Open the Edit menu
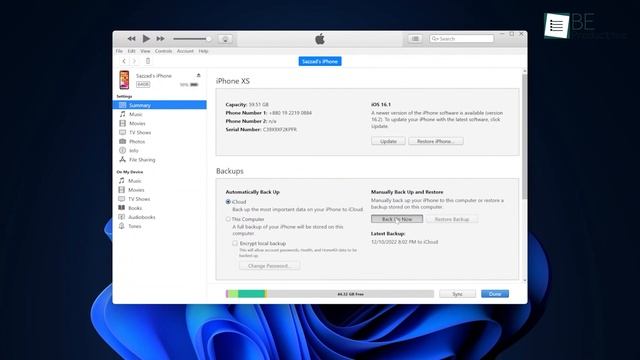Viewport: 640px width, 360px height. (x=131, y=51)
